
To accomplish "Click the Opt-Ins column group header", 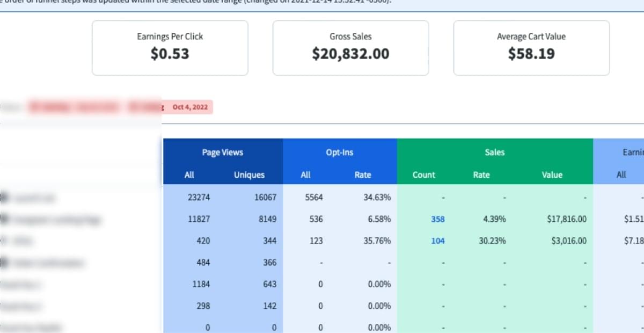I will pos(340,153).
